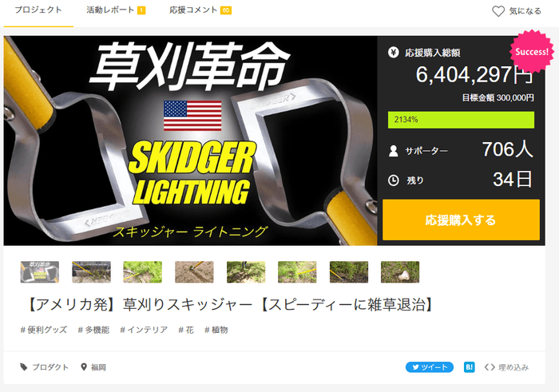This screenshot has height=392, width=559.
Task: Share via the ツイート Twitter button
Action: [430, 367]
